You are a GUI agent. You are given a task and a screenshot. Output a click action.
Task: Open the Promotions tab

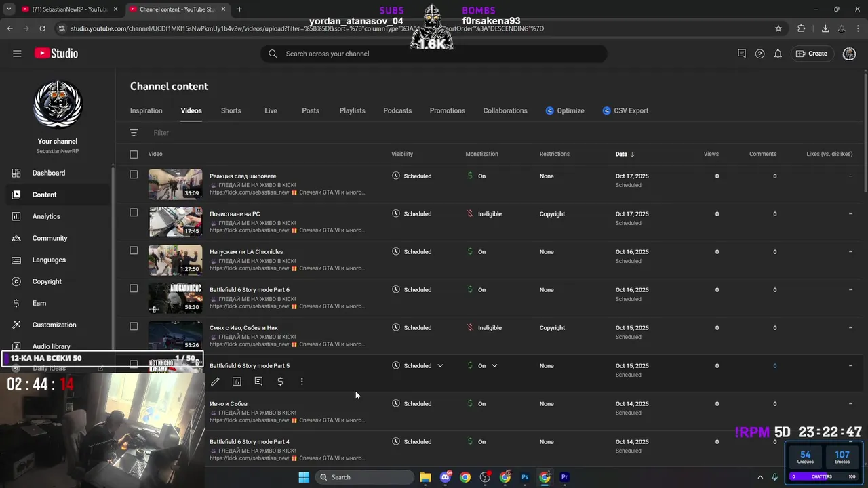[x=448, y=110]
